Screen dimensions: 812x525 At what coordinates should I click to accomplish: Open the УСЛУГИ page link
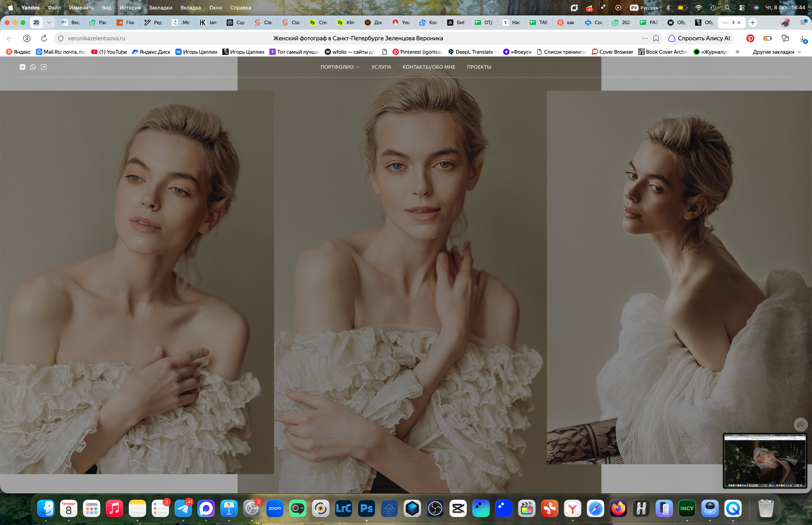pyautogui.click(x=381, y=67)
